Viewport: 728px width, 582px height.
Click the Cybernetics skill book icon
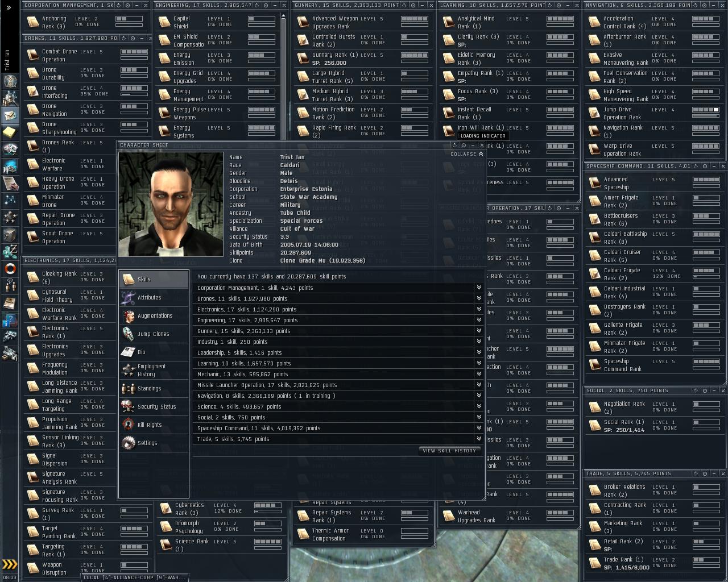(x=166, y=509)
